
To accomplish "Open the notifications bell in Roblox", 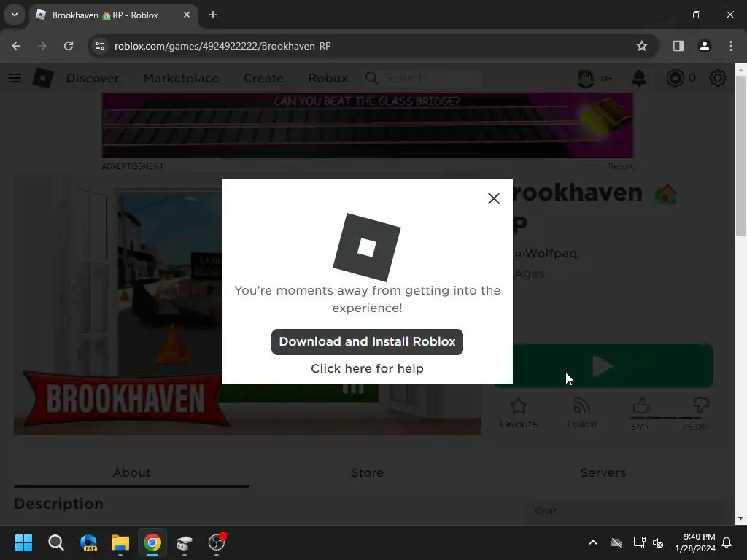I will 639,78.
